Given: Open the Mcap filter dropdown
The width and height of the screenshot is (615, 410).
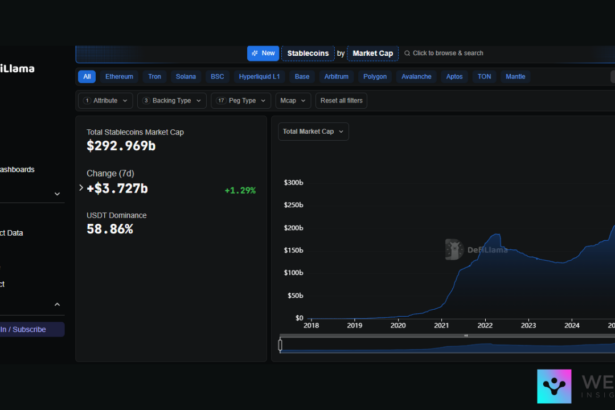Looking at the screenshot, I should [x=292, y=101].
